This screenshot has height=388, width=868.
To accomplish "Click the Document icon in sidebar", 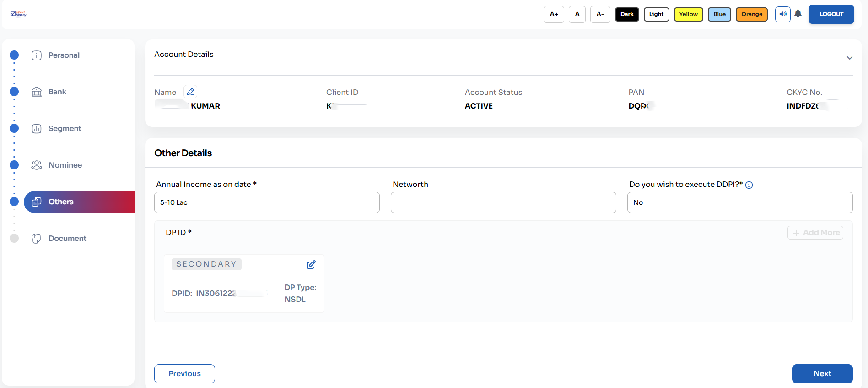I will pyautogui.click(x=37, y=239).
